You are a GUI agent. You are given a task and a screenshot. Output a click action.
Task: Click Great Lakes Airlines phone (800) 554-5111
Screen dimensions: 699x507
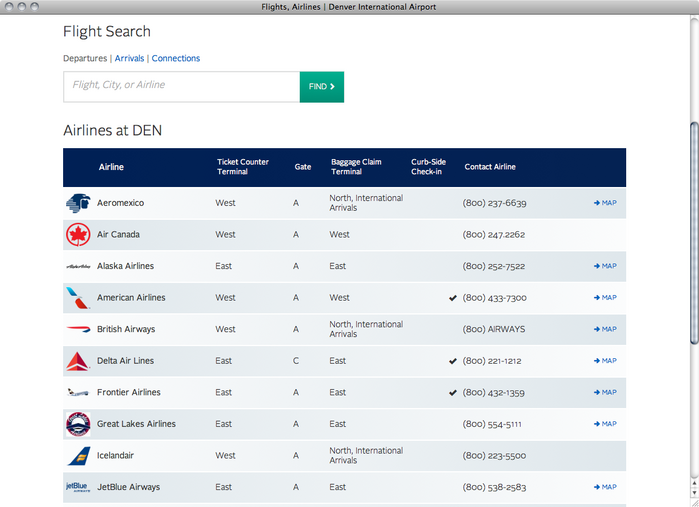click(492, 424)
